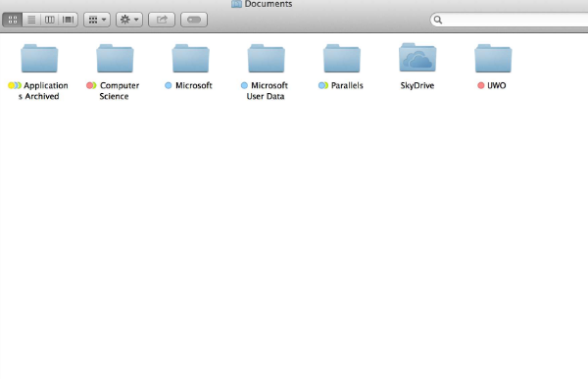Select the Applications Archived folder icon
Image resolution: width=588 pixels, height=379 pixels.
[39, 58]
